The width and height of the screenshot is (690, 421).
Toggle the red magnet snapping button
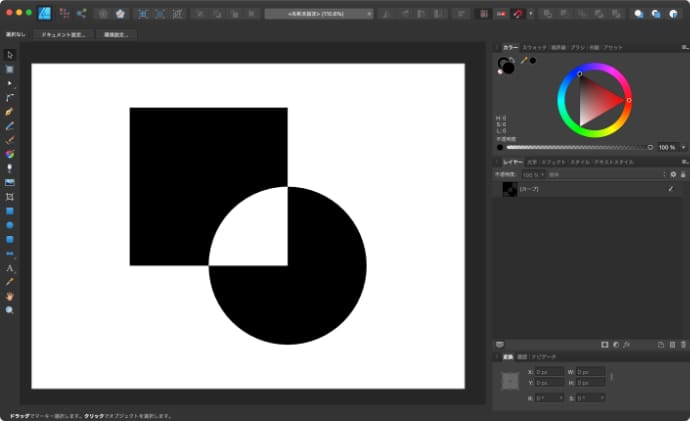(517, 14)
